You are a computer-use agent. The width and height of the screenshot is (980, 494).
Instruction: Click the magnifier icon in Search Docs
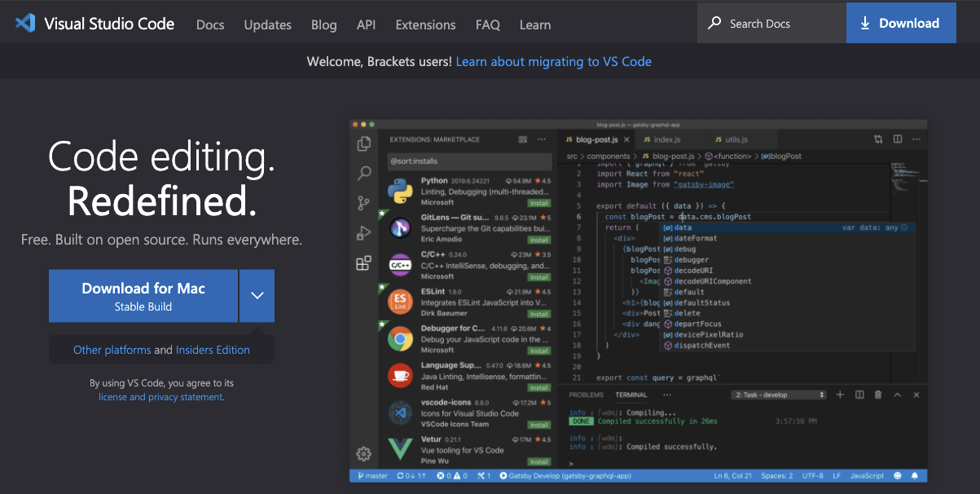pos(714,23)
